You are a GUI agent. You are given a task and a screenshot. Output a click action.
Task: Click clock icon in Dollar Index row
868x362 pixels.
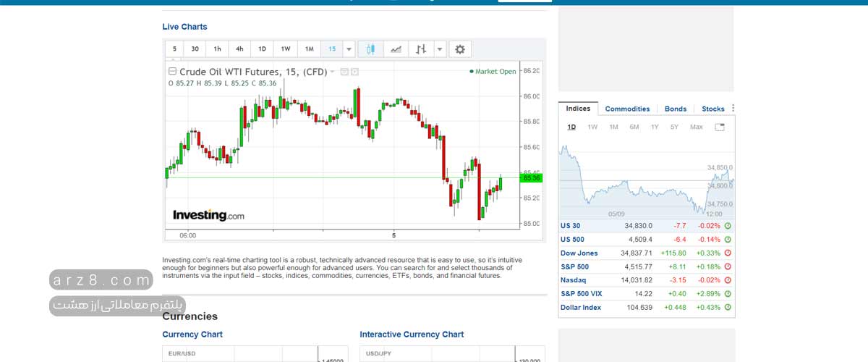point(728,307)
